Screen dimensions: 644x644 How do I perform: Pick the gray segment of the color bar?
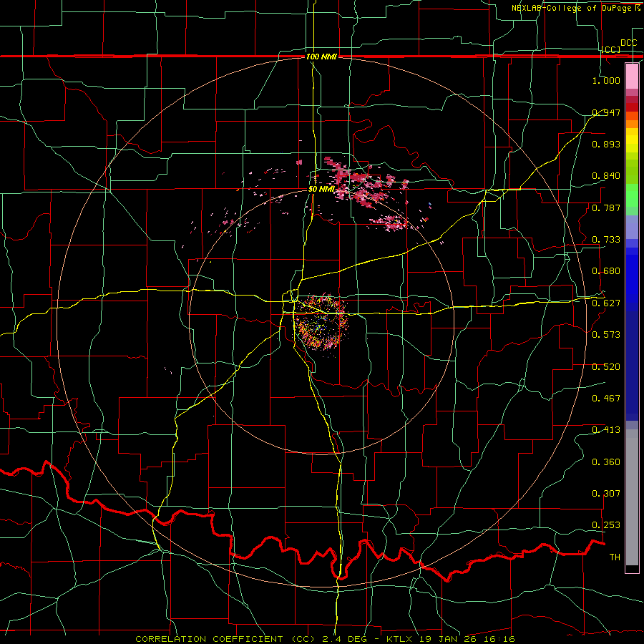click(x=632, y=497)
